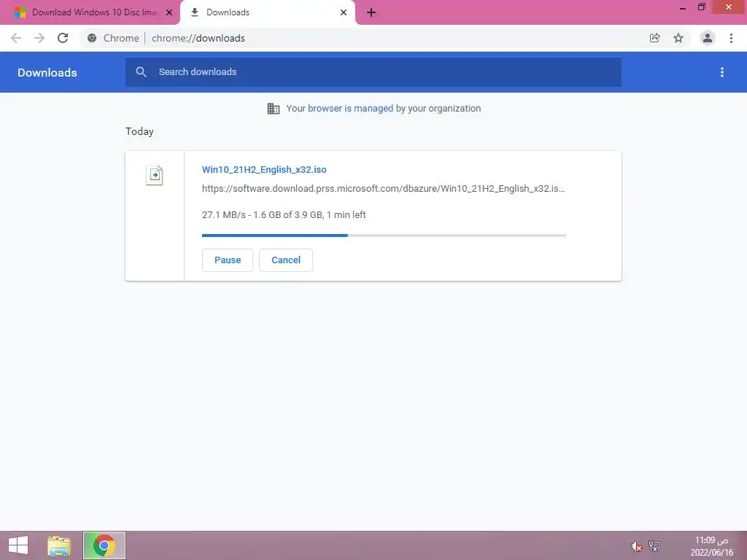This screenshot has width=747, height=560.
Task: Open the share this page icon
Action: tap(655, 38)
